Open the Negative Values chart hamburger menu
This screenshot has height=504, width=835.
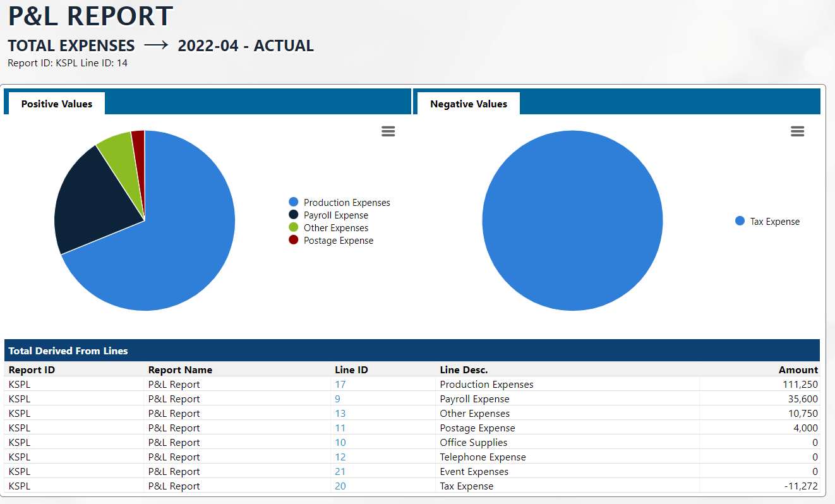pos(797,131)
